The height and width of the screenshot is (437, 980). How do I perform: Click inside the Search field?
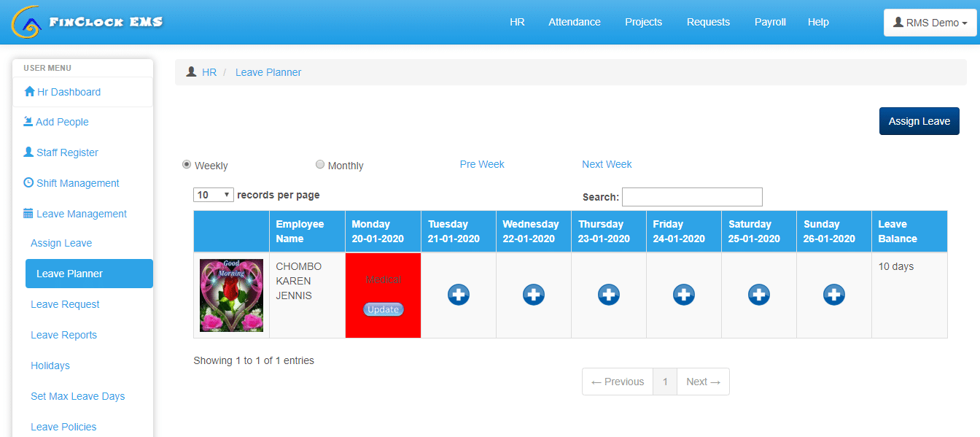click(691, 196)
